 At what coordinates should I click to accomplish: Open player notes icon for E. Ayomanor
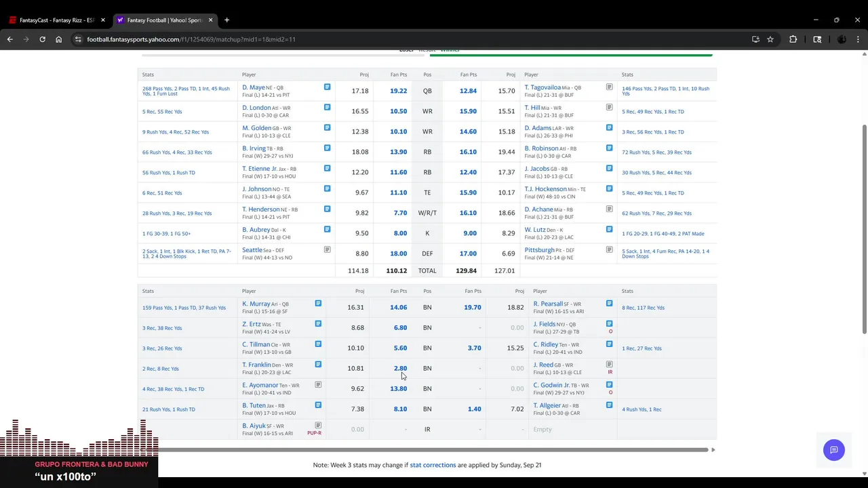click(318, 384)
